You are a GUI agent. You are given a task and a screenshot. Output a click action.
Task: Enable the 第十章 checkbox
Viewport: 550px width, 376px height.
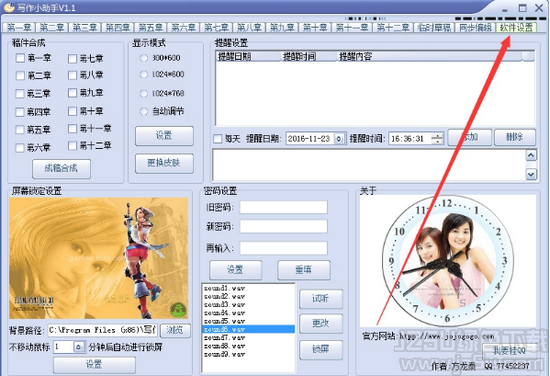point(72,111)
